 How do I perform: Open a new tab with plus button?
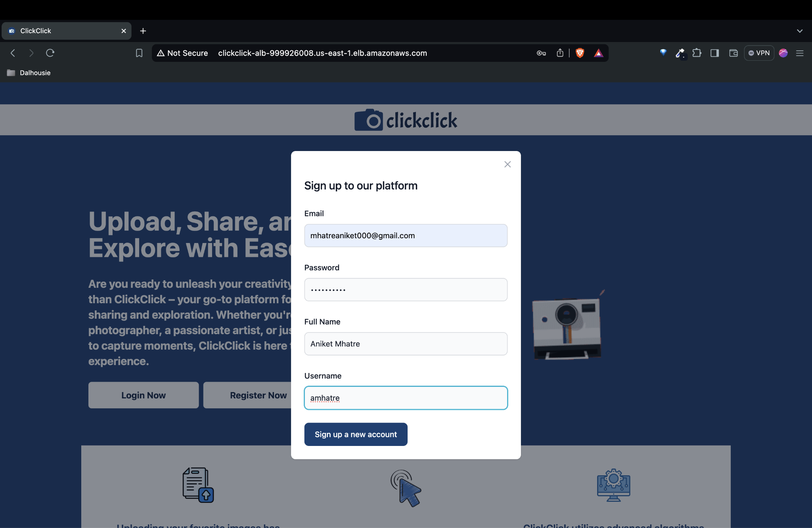pos(143,31)
